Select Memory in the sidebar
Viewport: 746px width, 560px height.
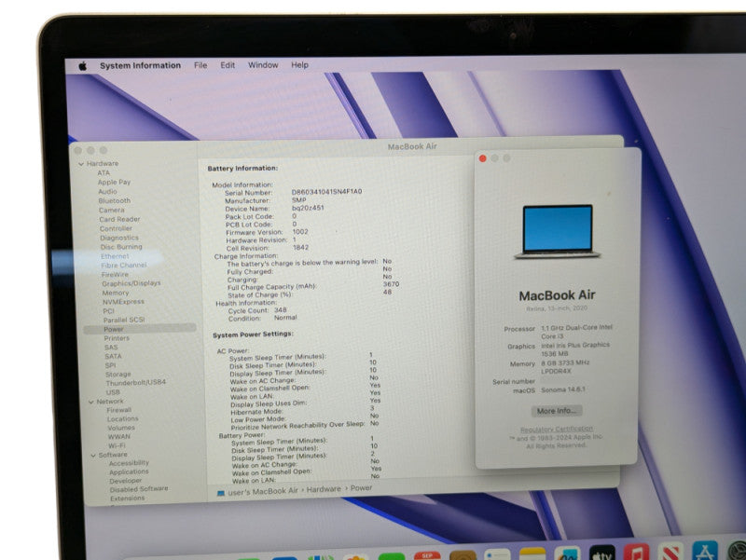(x=115, y=293)
